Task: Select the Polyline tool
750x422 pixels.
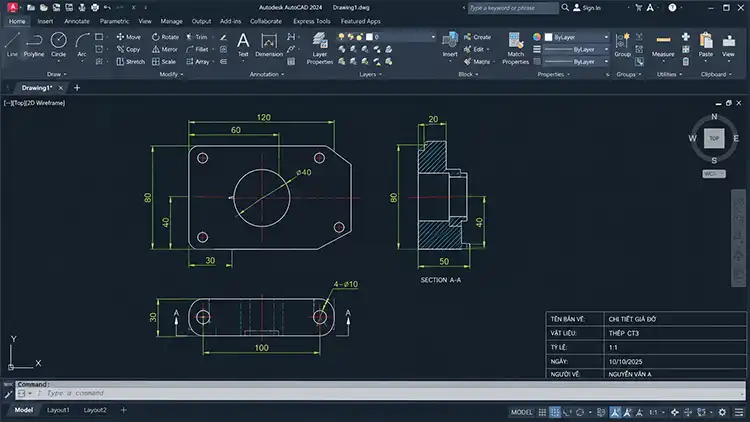Action: (x=34, y=45)
